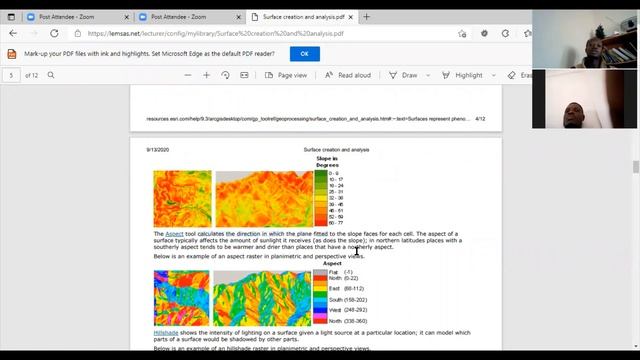The height and width of the screenshot is (360, 640).
Task: View site information lock icon
Action: (x=78, y=33)
